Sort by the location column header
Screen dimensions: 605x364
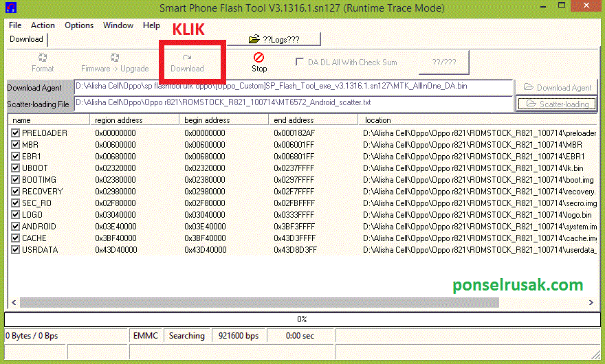pos(478,120)
